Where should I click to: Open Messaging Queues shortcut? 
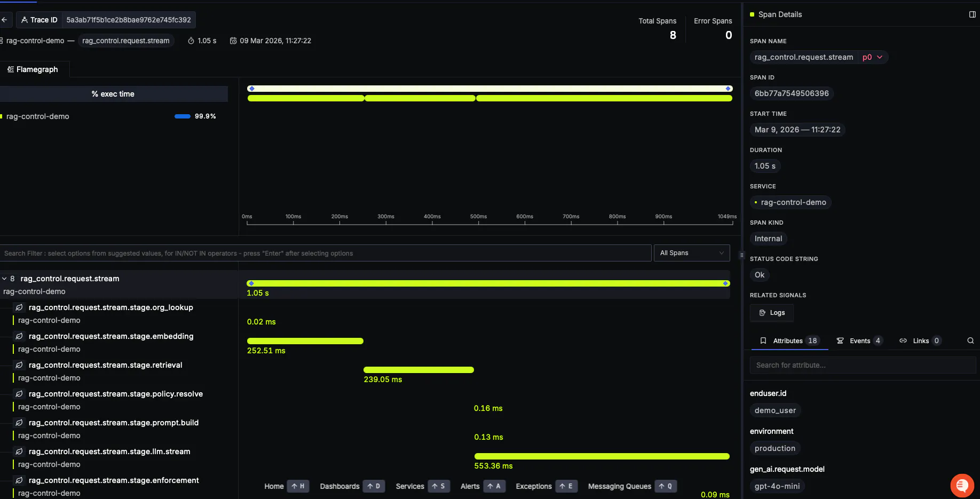click(x=632, y=486)
